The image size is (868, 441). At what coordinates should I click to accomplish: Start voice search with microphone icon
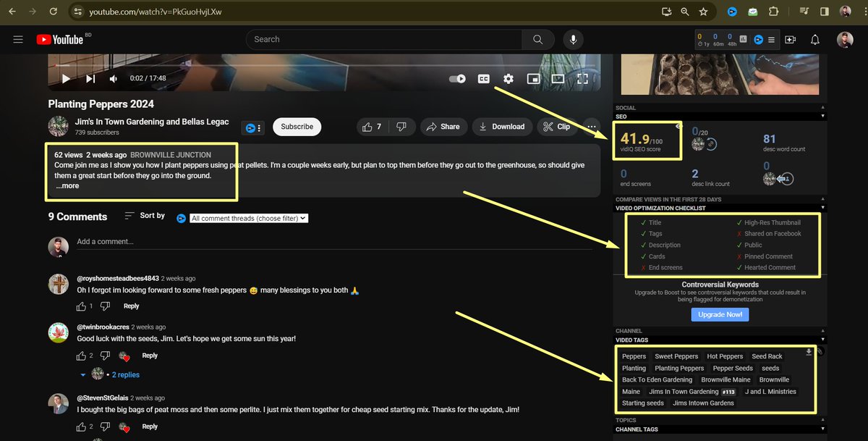coord(574,39)
